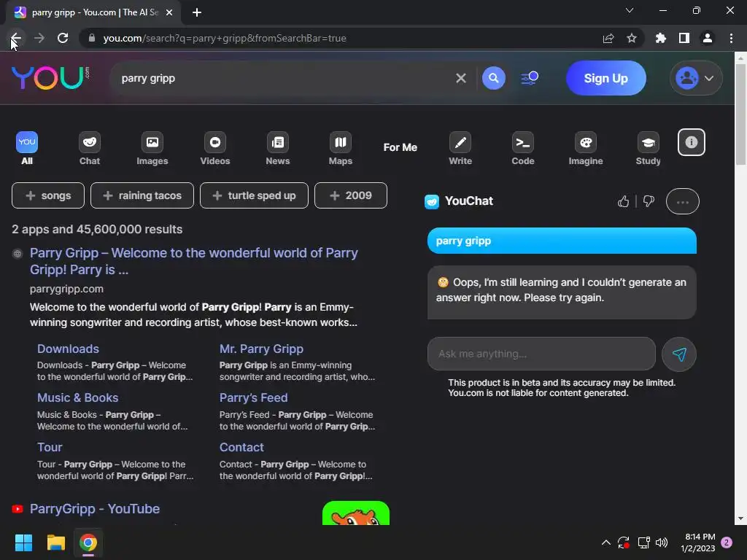Image resolution: width=747 pixels, height=560 pixels.
Task: Add the 'turtle sped up' suggestion chip
Action: [254, 195]
